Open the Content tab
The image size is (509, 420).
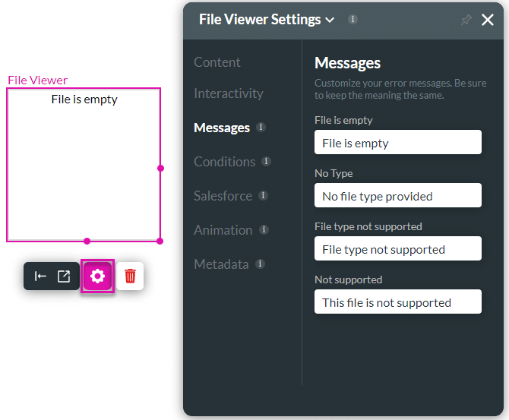click(217, 62)
